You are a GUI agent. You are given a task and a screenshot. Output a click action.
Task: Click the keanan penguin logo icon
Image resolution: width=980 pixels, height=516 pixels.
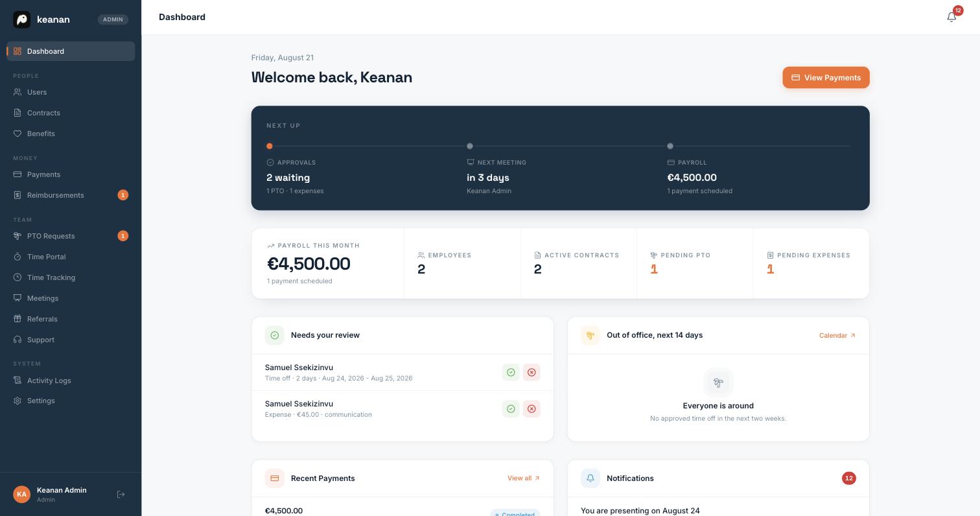pyautogui.click(x=21, y=19)
